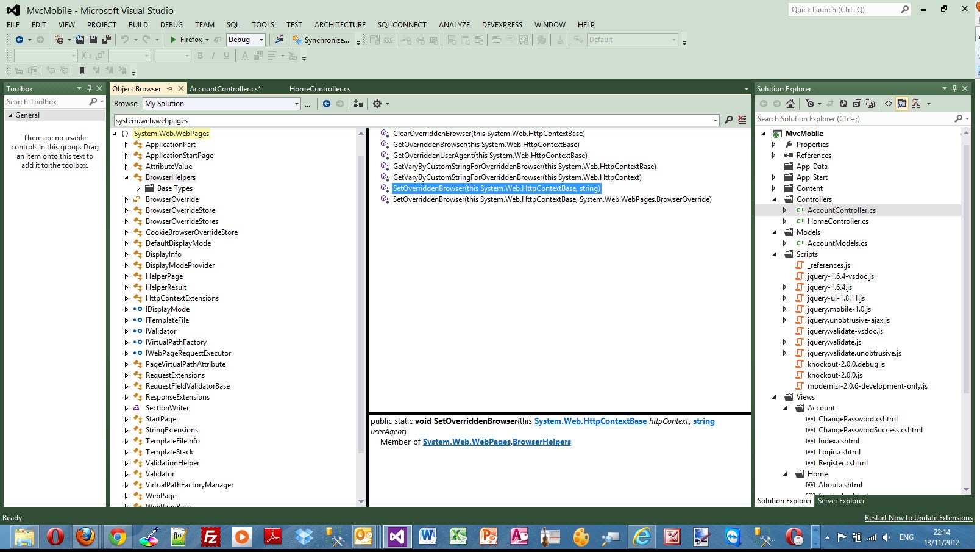Open the document tabs overflow dropdown

[746, 89]
